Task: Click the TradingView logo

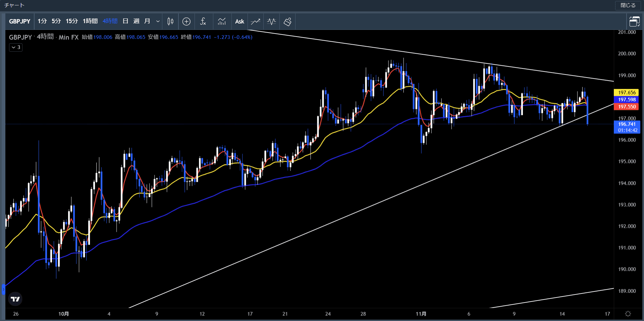Action: point(15,299)
